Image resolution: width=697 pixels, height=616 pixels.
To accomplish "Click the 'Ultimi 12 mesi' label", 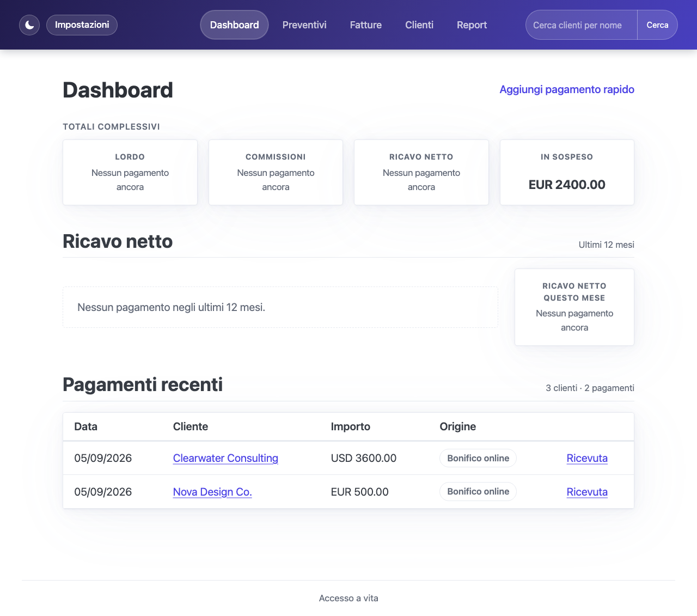I will (607, 245).
